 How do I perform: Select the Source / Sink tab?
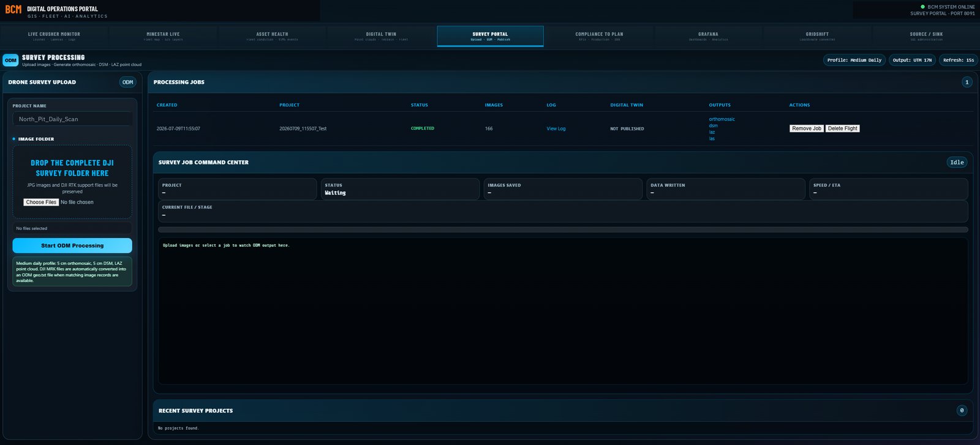point(926,36)
